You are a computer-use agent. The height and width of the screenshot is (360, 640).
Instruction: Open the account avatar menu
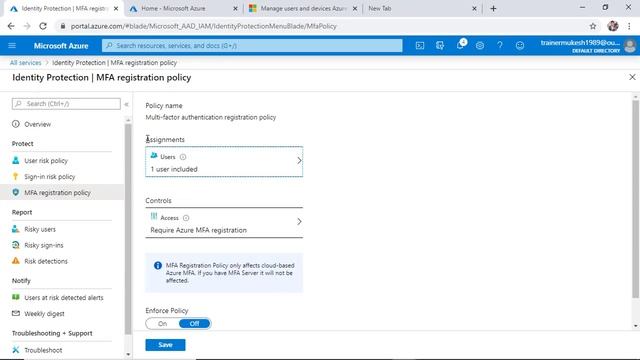(x=630, y=46)
